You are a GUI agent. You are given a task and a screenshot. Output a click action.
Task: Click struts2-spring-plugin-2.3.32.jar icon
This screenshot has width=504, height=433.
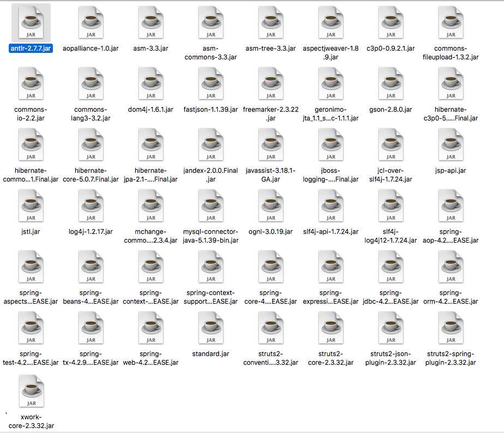[451, 328]
